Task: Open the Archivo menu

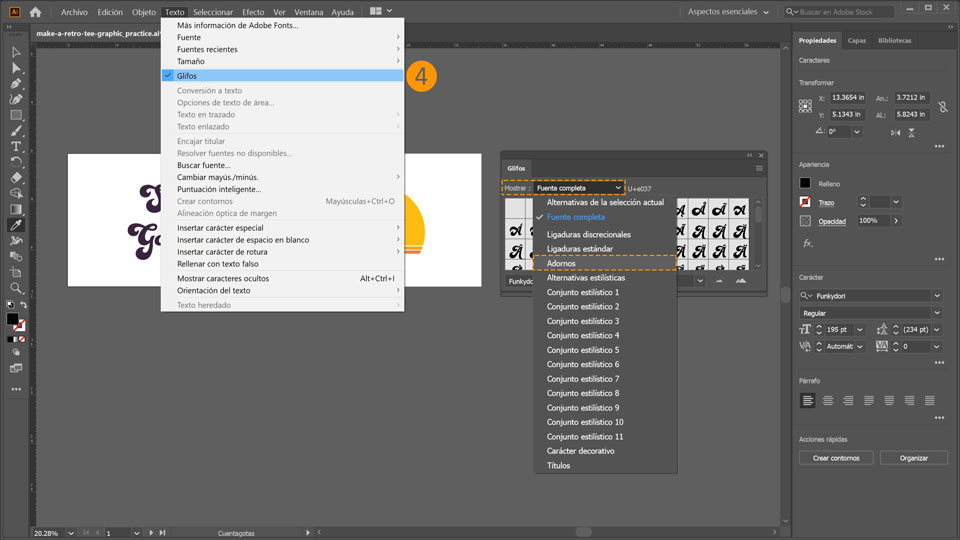Action: click(74, 12)
